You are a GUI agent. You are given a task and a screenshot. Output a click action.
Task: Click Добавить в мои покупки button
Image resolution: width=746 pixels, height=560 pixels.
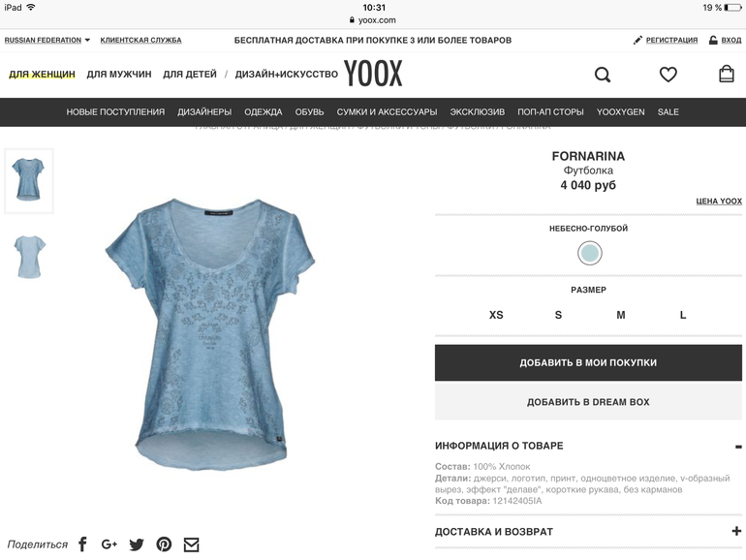[x=588, y=362]
